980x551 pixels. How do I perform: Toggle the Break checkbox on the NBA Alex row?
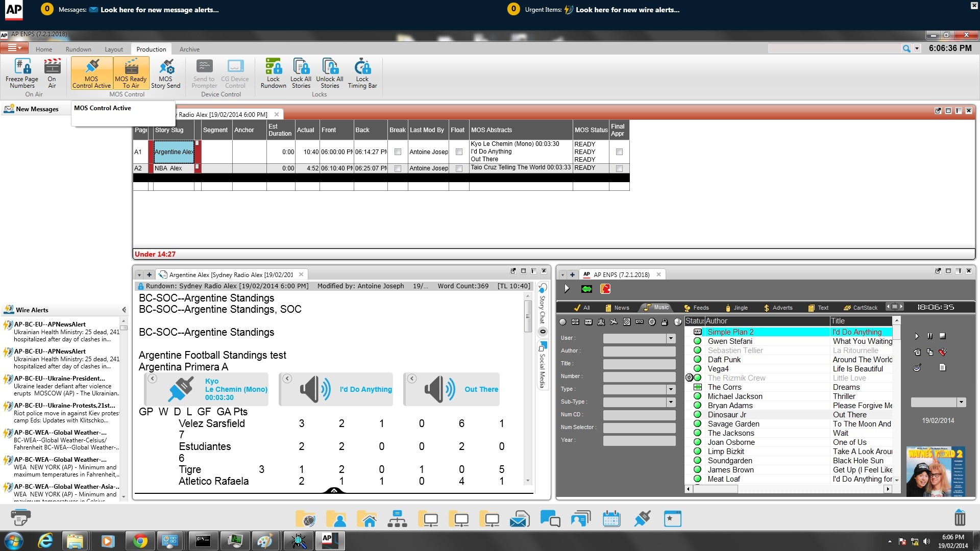tap(398, 168)
